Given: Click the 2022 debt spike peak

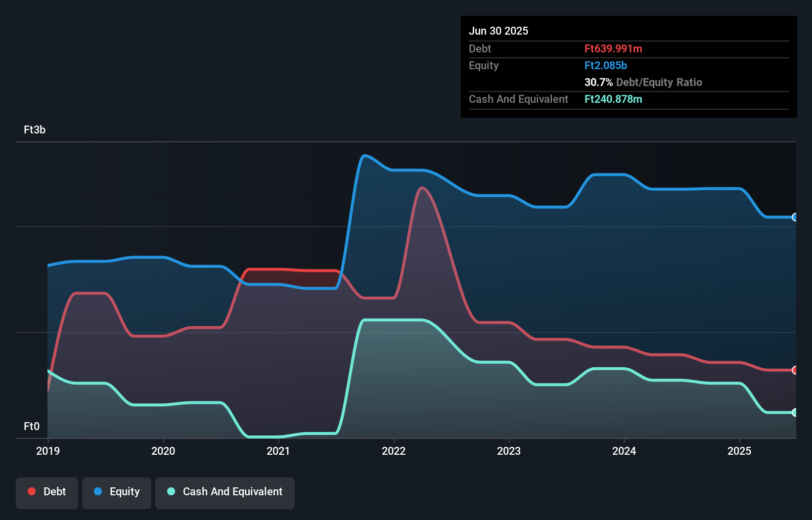Looking at the screenshot, I should [x=423, y=188].
